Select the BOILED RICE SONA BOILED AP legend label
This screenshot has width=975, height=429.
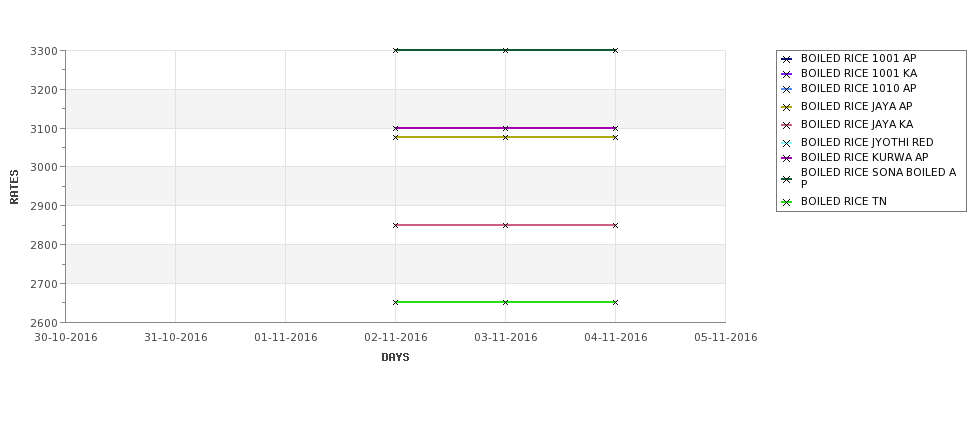point(878,178)
